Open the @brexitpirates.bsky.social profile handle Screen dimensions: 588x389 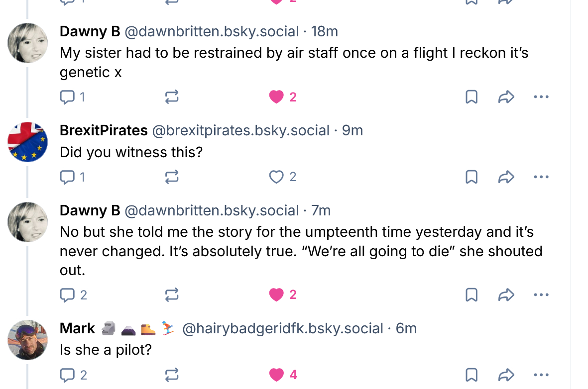[240, 130]
